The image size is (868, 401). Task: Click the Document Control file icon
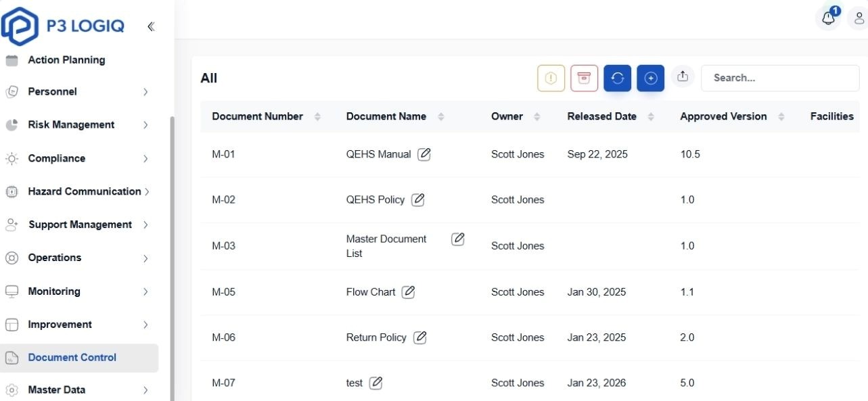(12, 358)
